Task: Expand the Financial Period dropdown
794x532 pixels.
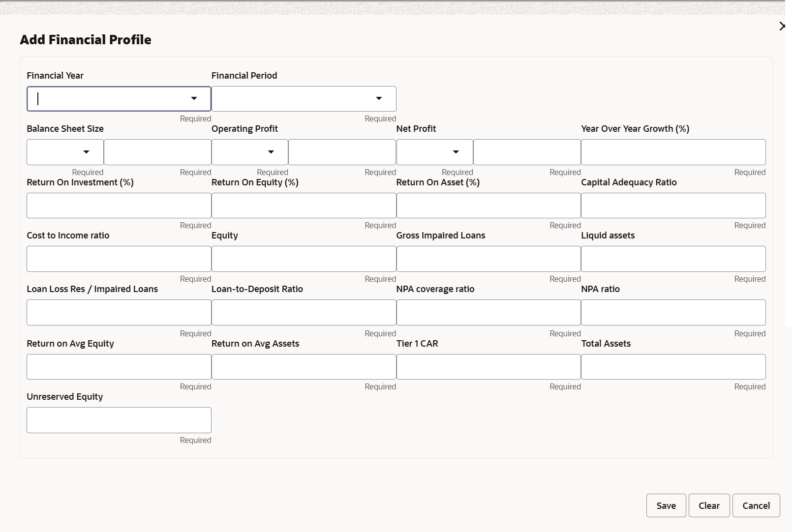Action: 378,99
